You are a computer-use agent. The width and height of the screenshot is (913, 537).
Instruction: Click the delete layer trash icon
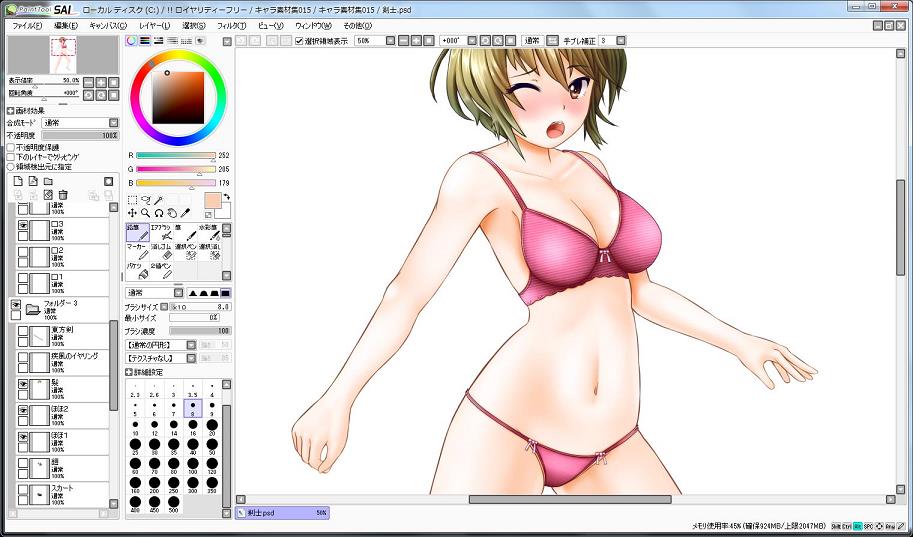63,195
